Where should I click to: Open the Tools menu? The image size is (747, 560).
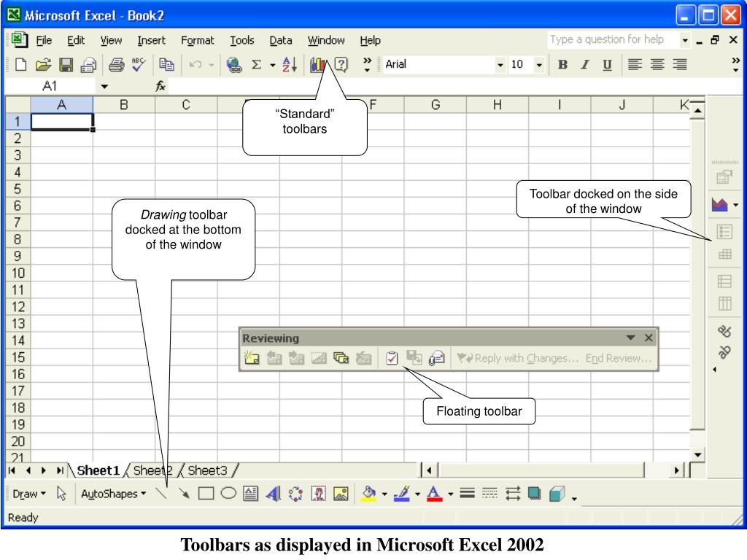tap(242, 41)
